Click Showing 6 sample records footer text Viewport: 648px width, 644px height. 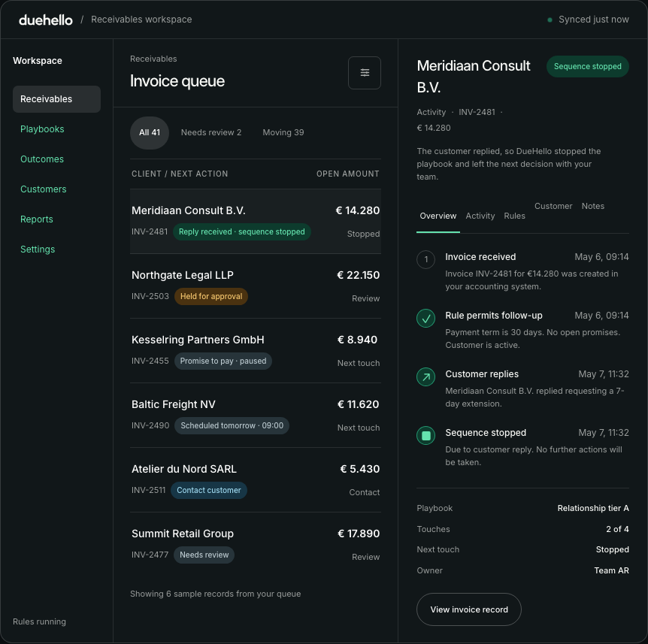coord(215,594)
